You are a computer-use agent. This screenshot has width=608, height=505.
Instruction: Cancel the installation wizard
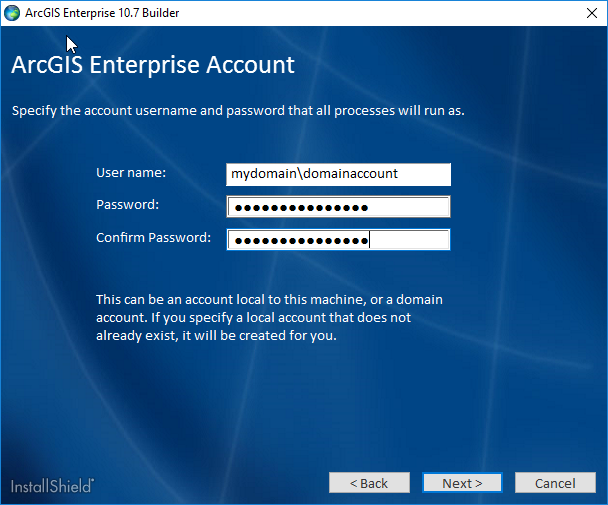554,483
